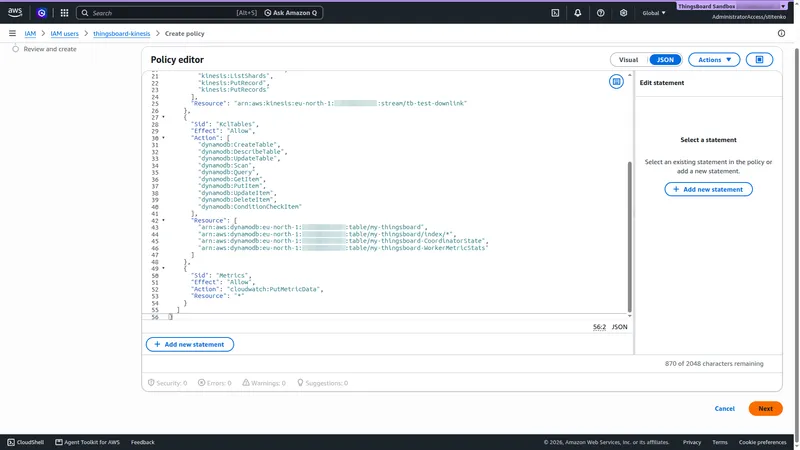800x450 pixels.
Task: Open the ThingsBoard Sandbox account menu
Action: (732, 6)
